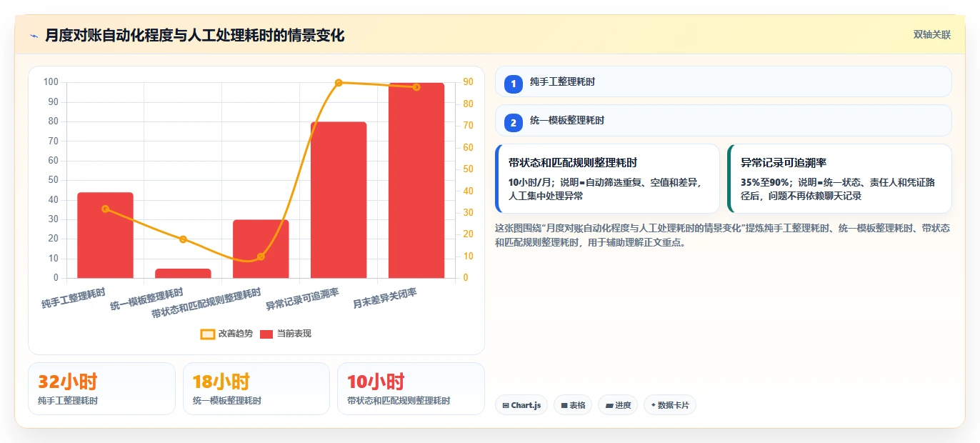This screenshot has height=443, width=980.
Task: Select the 数据卡片 tag
Action: (x=669, y=405)
